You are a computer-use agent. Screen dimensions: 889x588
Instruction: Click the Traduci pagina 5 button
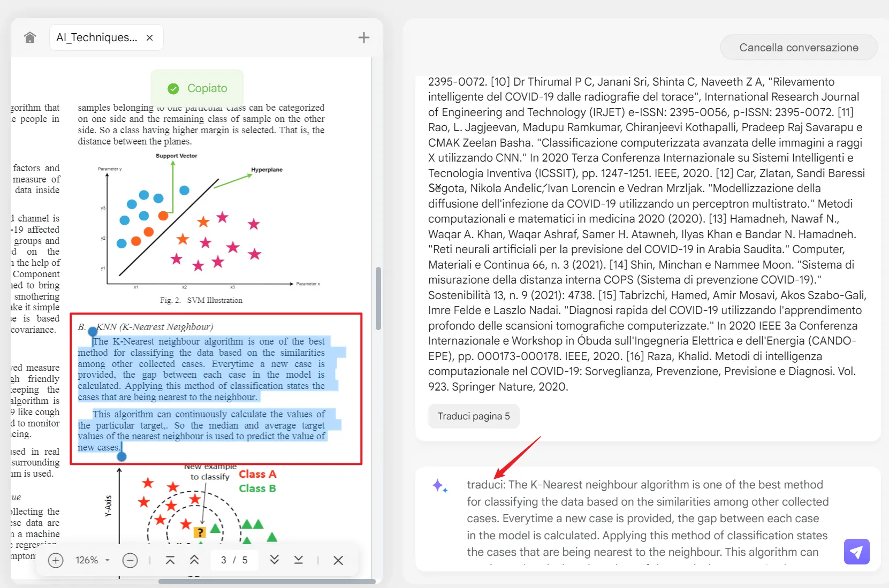click(x=474, y=416)
